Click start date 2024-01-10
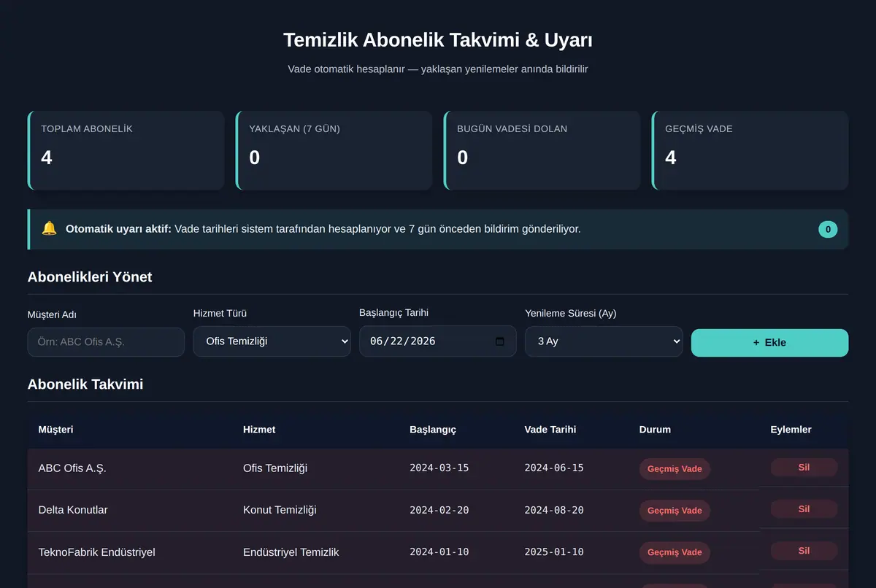The height and width of the screenshot is (588, 876). [x=439, y=552]
